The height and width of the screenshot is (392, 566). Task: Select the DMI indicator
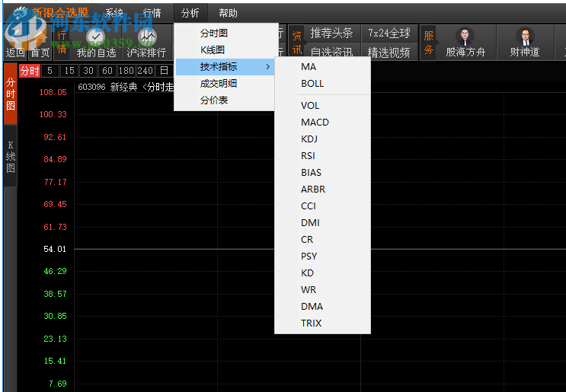point(322,222)
